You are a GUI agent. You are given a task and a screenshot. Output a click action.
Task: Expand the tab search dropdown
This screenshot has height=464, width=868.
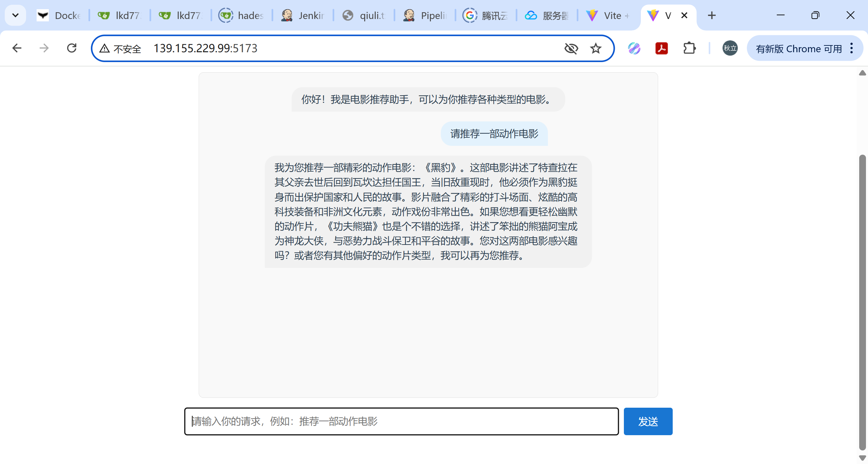click(x=15, y=15)
